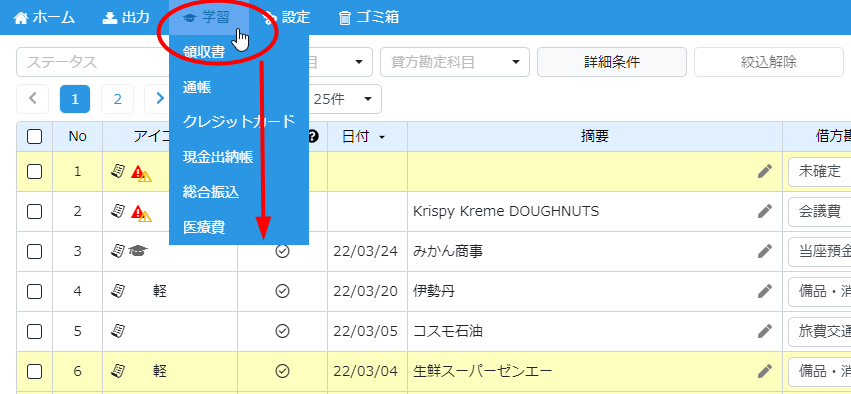This screenshot has height=394, width=851.
Task: Click the receipt icon in row 6
Action: click(x=117, y=371)
